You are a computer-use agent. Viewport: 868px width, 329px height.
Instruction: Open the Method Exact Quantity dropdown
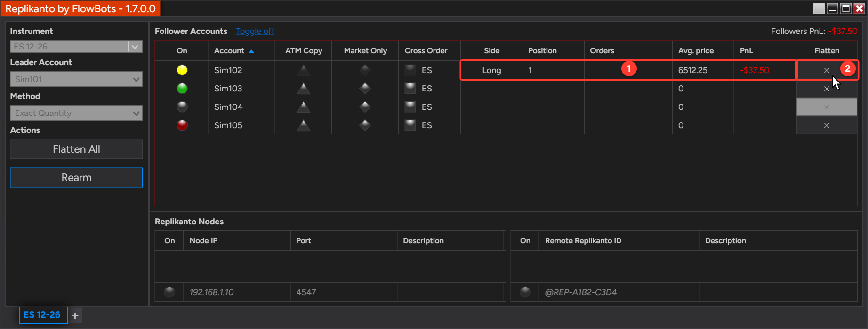[76, 113]
